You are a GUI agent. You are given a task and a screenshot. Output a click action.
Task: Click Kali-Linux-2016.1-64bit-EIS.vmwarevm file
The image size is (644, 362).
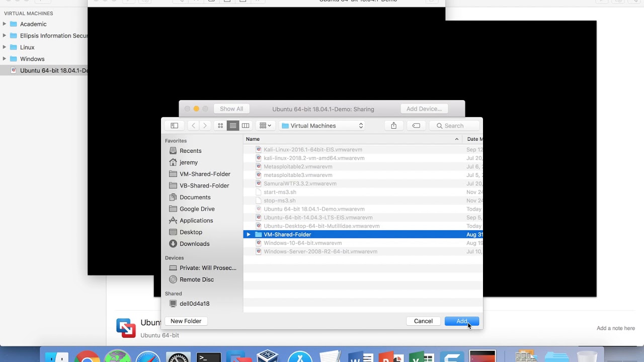coord(313,150)
